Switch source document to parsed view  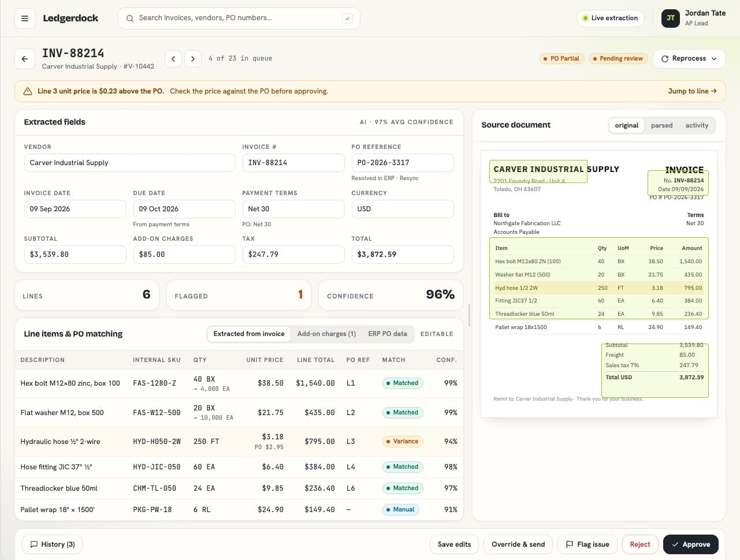(661, 125)
